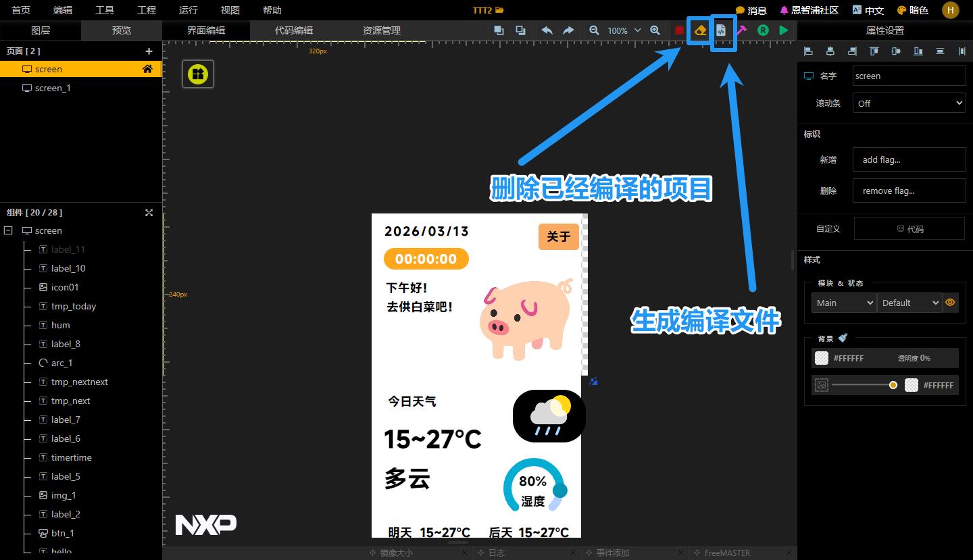Run the simulator with green play
This screenshot has height=560, width=973.
coord(784,30)
